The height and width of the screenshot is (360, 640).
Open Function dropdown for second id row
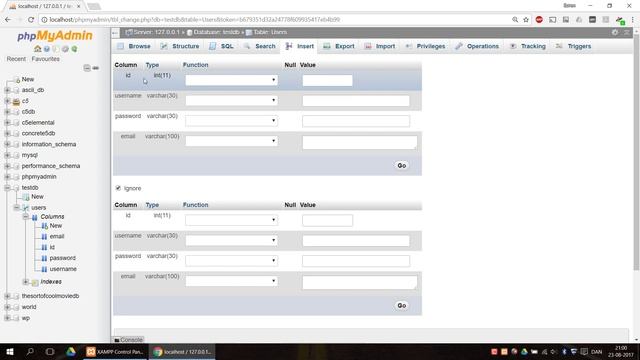tap(231, 220)
